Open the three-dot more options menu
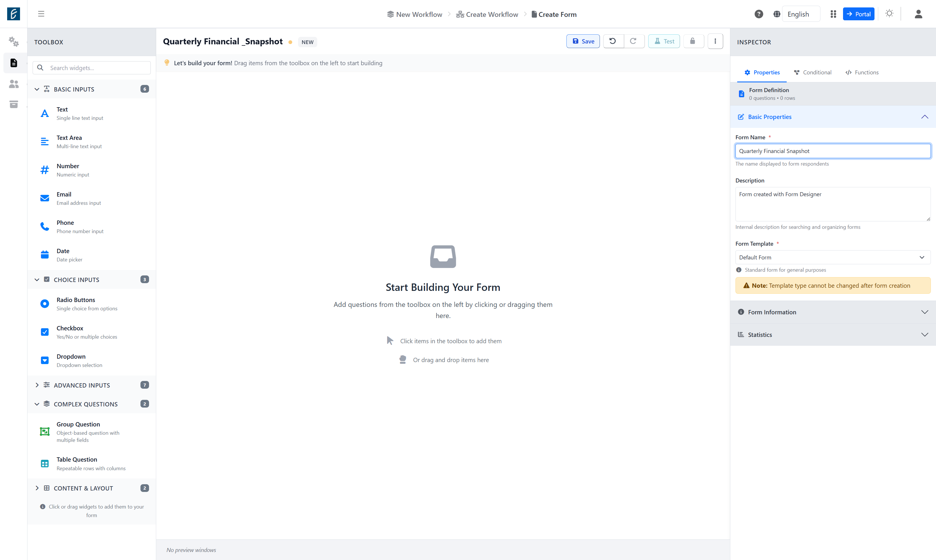Screen dimensions: 936x560 click(715, 41)
